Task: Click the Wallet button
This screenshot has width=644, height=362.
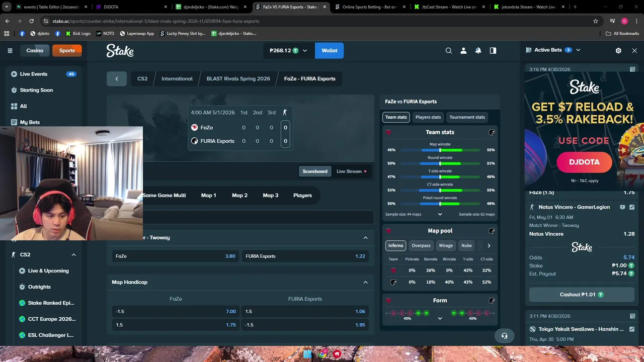Action: [x=330, y=50]
